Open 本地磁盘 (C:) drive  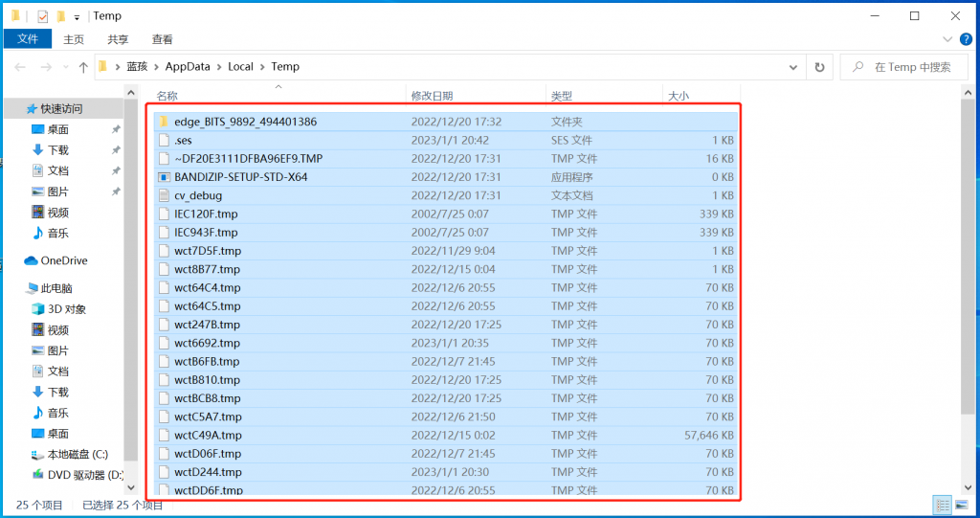click(x=78, y=454)
